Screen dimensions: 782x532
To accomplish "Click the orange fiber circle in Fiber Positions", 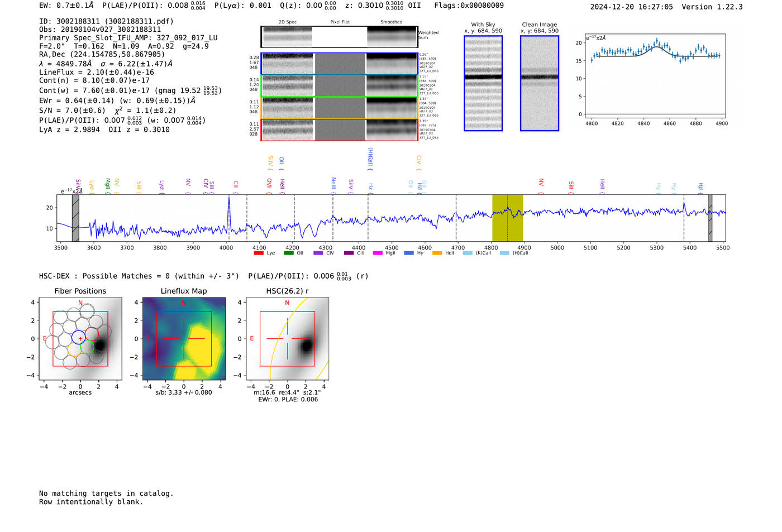I will 74,349.
